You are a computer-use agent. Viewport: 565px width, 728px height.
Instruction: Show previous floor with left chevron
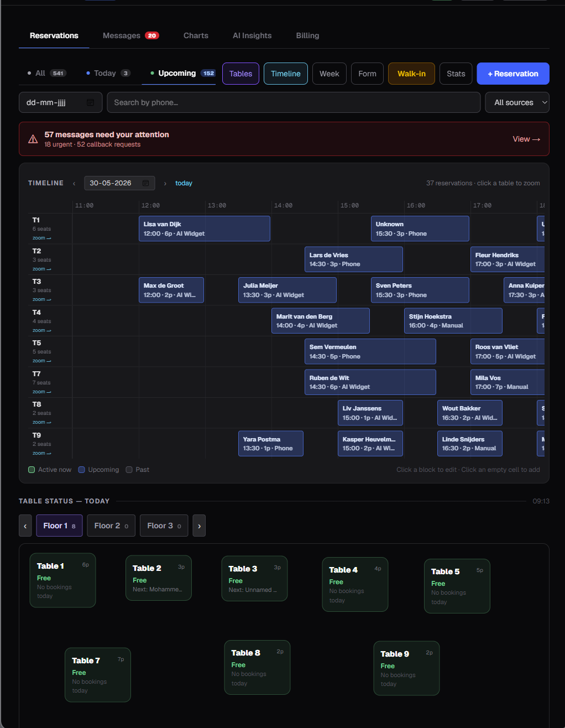[x=25, y=526]
